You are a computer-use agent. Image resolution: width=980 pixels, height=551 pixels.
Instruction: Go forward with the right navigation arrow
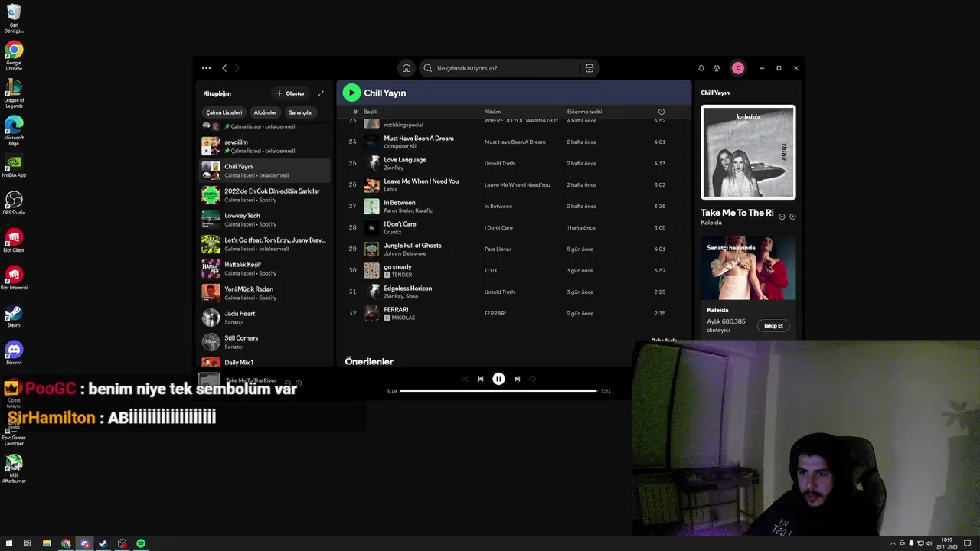click(x=237, y=68)
